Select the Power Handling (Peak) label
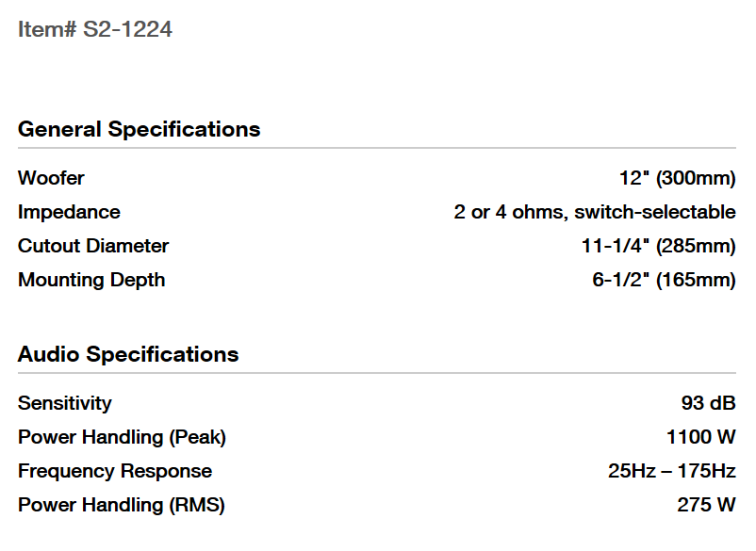Image resolution: width=756 pixels, height=551 pixels. (x=122, y=437)
